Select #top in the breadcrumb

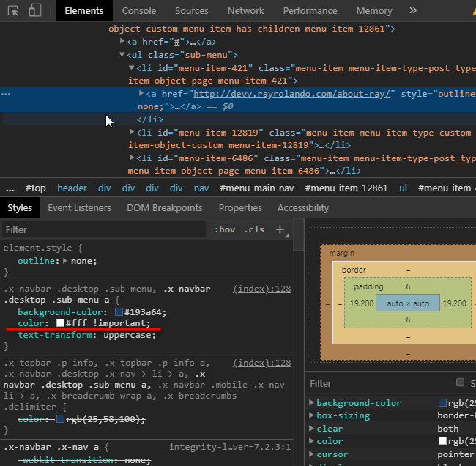click(x=36, y=188)
